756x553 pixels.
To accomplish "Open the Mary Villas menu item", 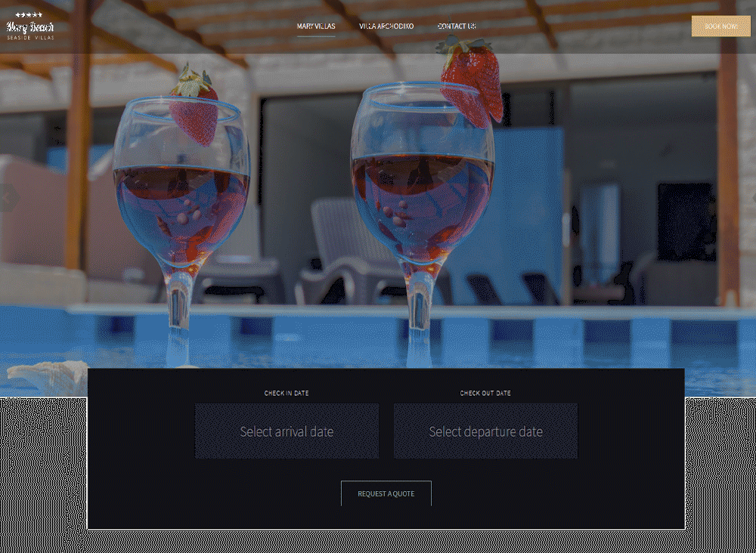I will coord(316,26).
